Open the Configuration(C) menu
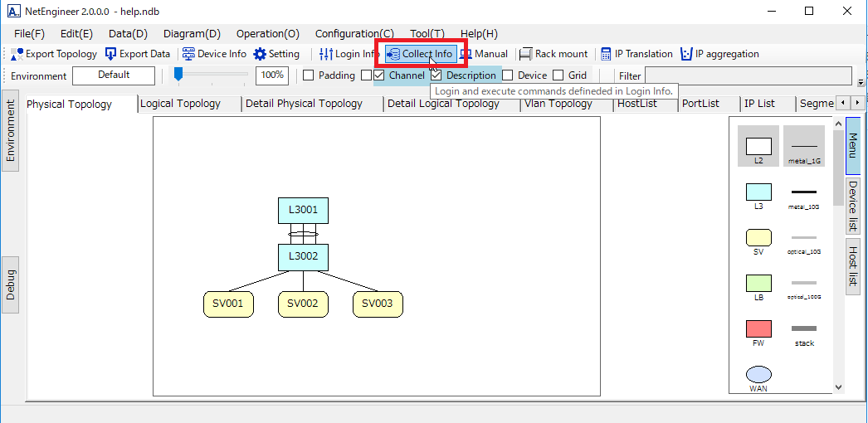868x423 pixels. coord(354,34)
